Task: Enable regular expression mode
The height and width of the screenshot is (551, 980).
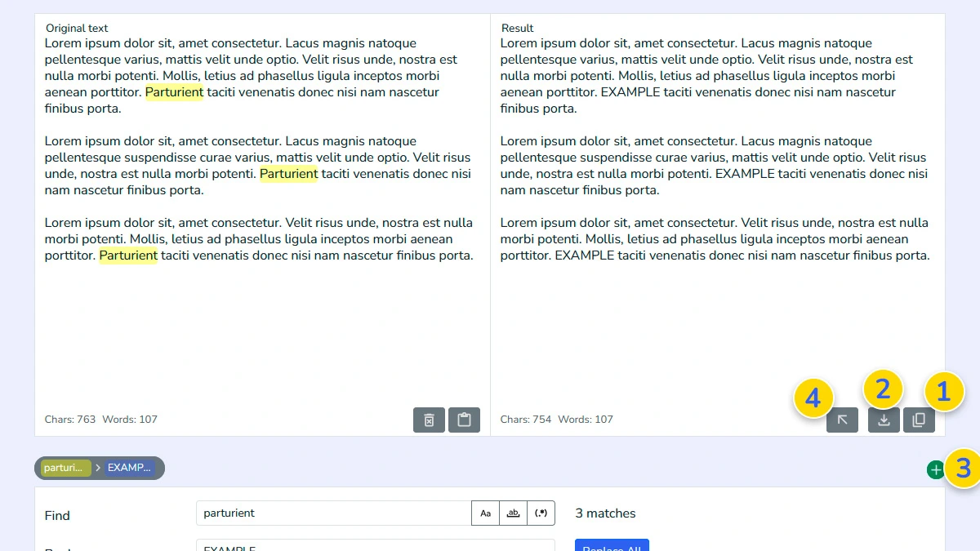Action: click(x=541, y=513)
